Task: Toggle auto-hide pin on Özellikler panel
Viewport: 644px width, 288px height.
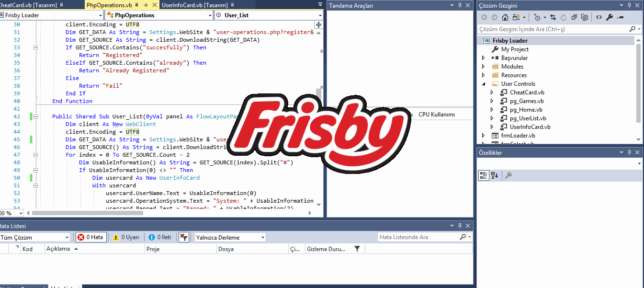Action: click(630, 152)
